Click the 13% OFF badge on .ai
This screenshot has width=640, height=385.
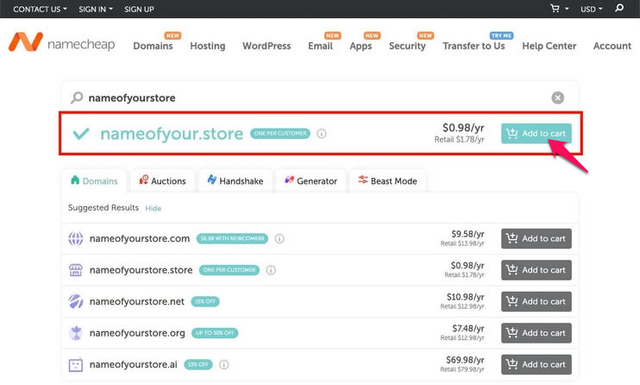pyautogui.click(x=198, y=364)
